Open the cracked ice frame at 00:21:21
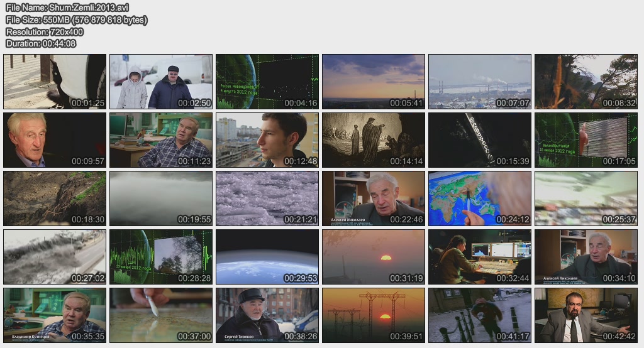 pos(267,198)
